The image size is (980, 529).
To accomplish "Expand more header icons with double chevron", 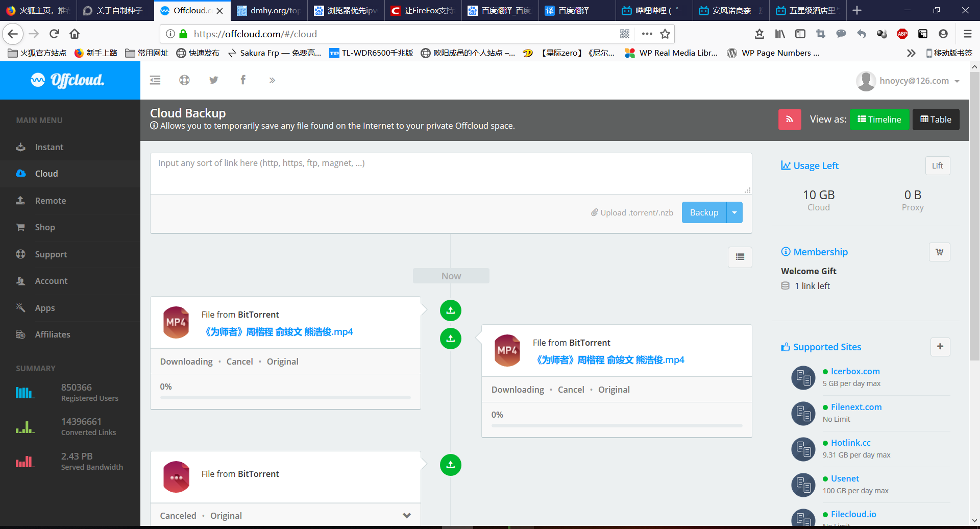I will (x=272, y=80).
